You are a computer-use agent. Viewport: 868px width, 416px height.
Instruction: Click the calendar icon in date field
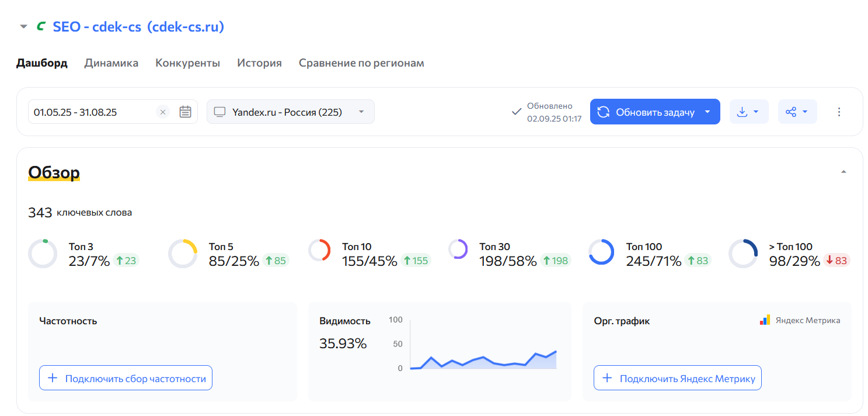coord(185,112)
